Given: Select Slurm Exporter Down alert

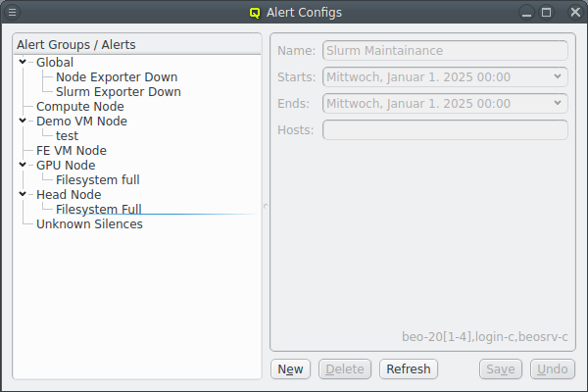Looking at the screenshot, I should coord(119,91).
